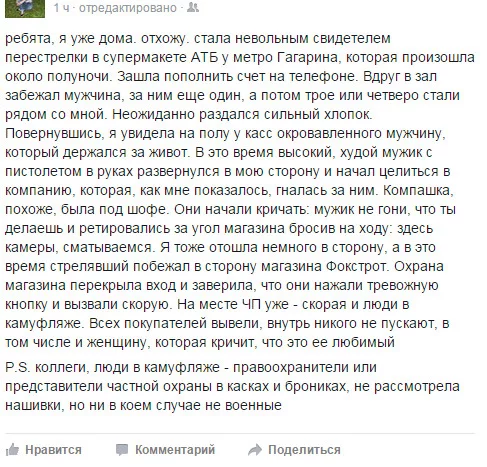Click the word 'Компашка' in the post
Image resolution: width=487 pixels, height=467 pixels.
(x=418, y=190)
